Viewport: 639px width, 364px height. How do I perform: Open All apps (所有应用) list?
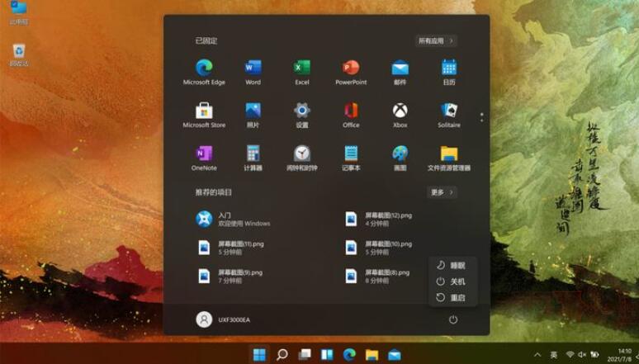click(x=436, y=40)
